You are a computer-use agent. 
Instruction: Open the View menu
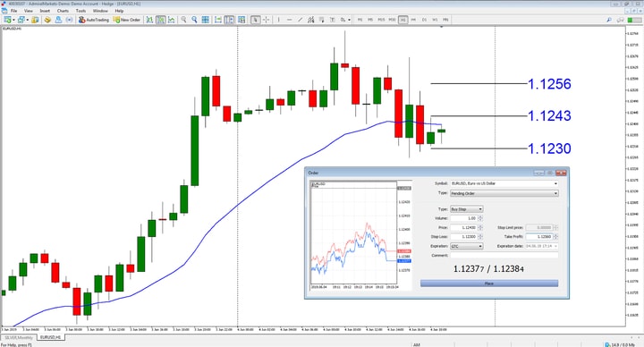[29, 11]
